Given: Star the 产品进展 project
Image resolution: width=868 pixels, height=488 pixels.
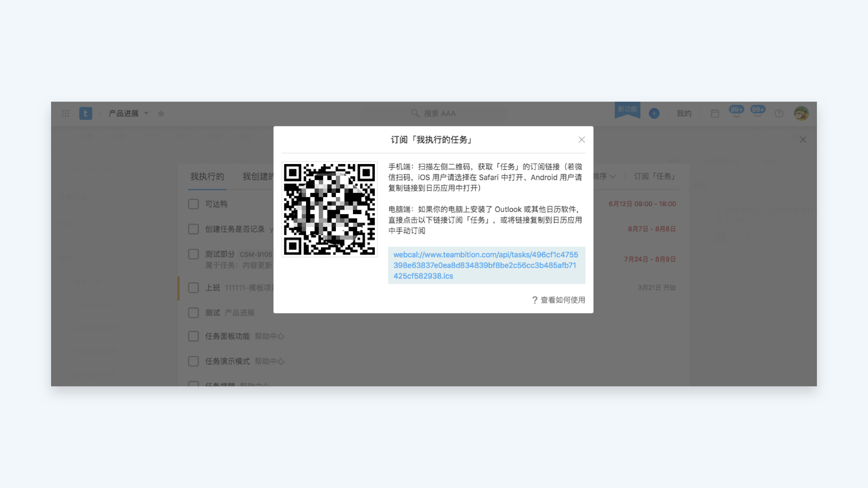Looking at the screenshot, I should (161, 113).
